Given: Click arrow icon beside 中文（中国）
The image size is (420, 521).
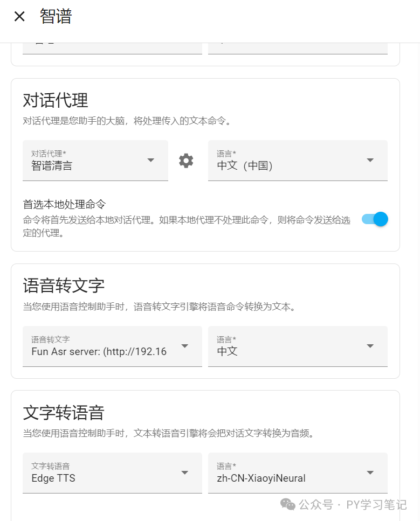Looking at the screenshot, I should click(370, 160).
